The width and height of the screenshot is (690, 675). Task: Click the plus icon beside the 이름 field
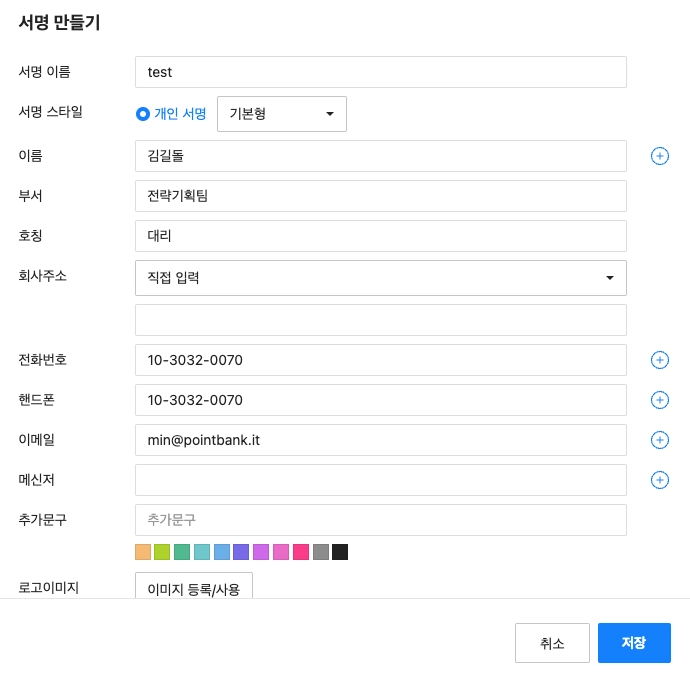660,156
